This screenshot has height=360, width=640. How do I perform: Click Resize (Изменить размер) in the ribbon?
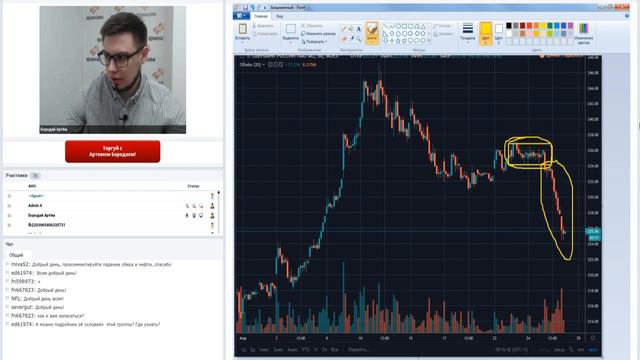tap(318, 33)
